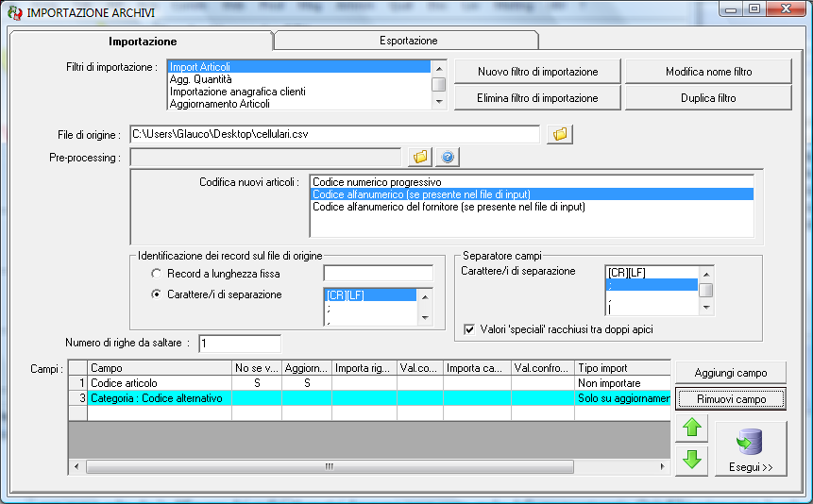Click the File di origine path field

click(x=335, y=134)
